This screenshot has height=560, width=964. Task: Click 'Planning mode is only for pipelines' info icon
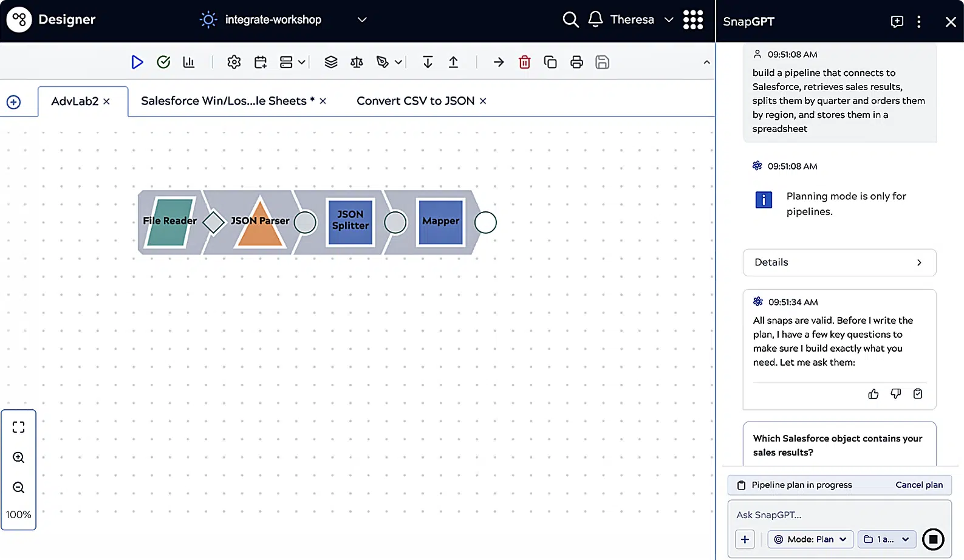pos(764,200)
